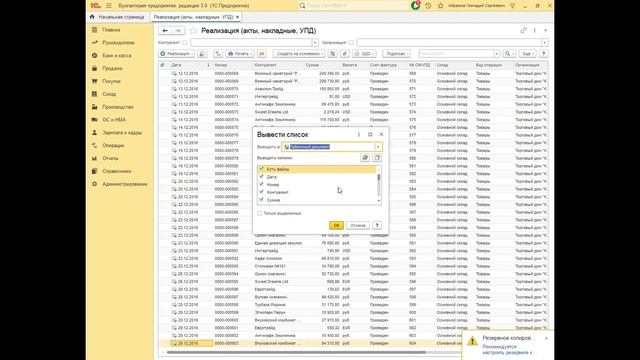The height and width of the screenshot is (360, 640).
Task: Click the home icon on Начальная страница tab
Action: pyautogui.click(x=92, y=17)
